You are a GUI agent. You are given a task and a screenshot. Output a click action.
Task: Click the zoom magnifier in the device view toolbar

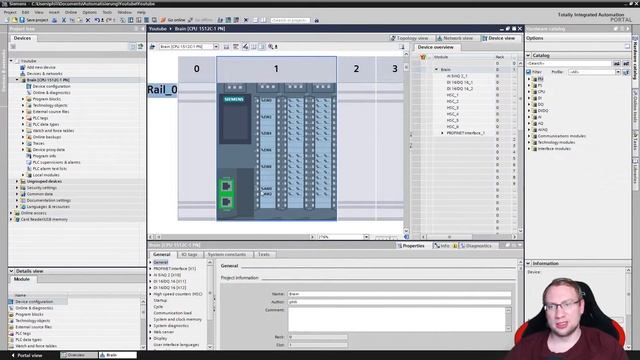point(271,47)
